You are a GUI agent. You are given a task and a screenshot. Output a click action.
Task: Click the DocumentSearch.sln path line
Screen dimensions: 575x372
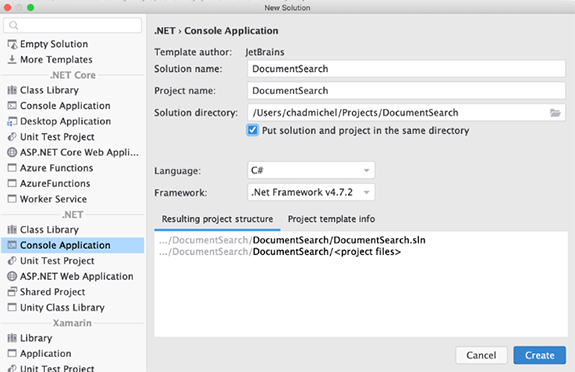tap(292, 240)
